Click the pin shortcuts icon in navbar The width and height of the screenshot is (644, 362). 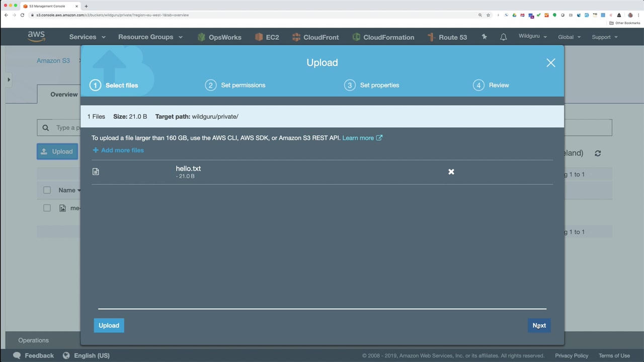[484, 37]
